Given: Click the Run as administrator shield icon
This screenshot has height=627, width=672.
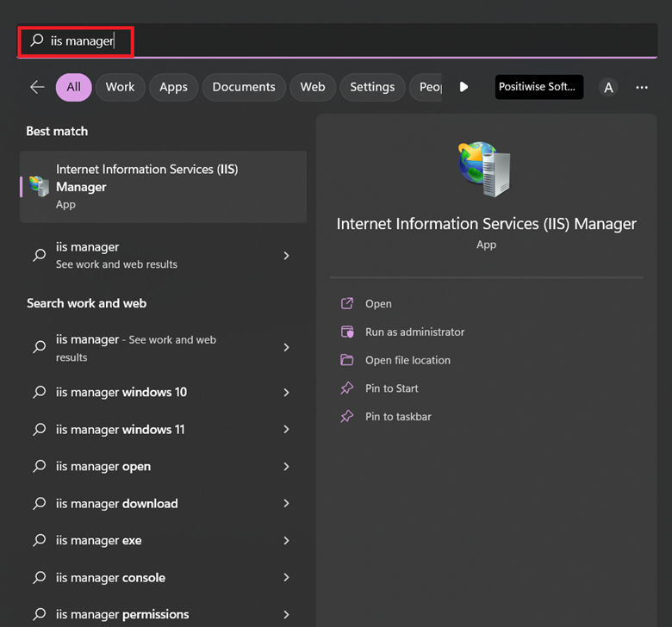Looking at the screenshot, I should point(346,332).
